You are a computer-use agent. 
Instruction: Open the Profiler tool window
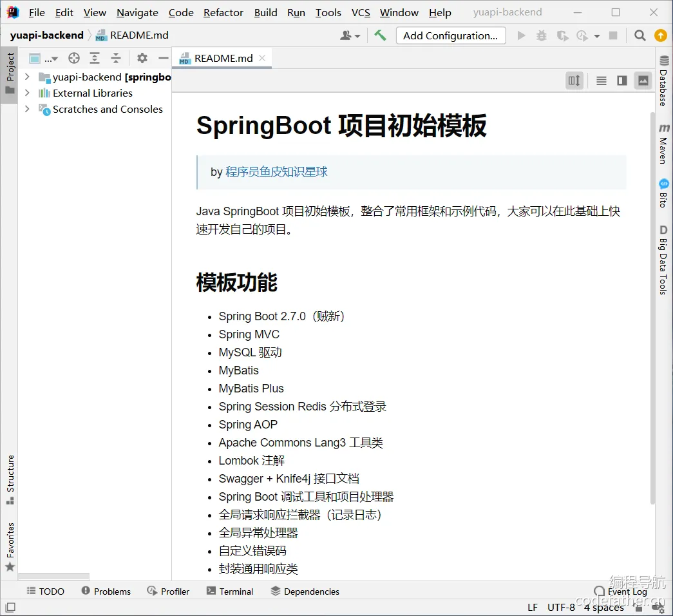[168, 591]
